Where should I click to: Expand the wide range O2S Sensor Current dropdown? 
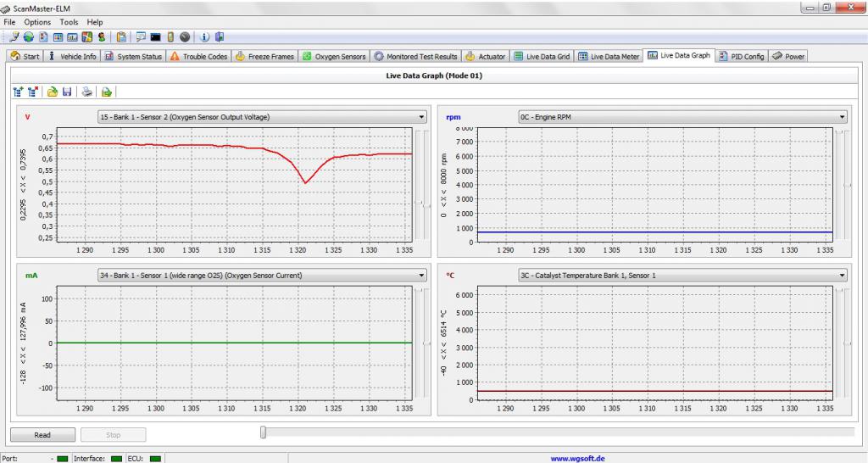pyautogui.click(x=421, y=276)
